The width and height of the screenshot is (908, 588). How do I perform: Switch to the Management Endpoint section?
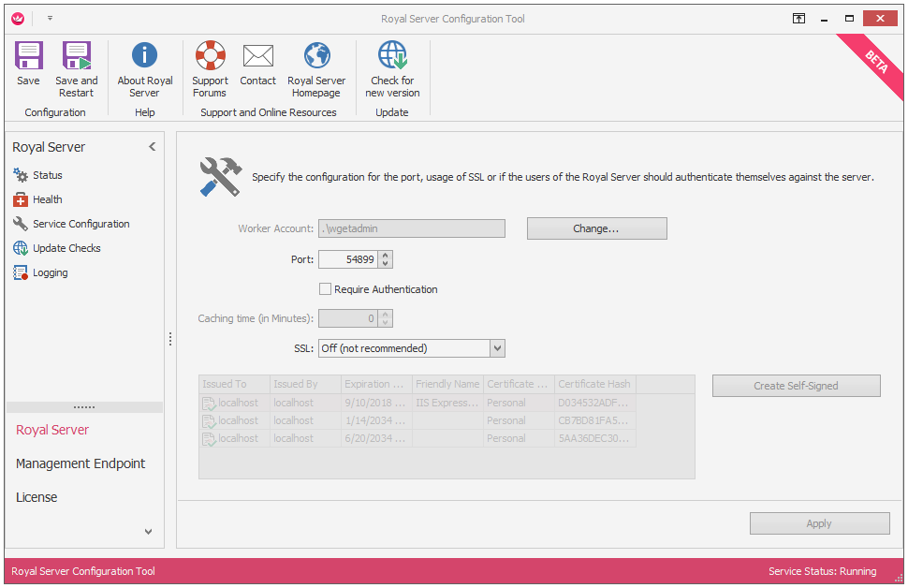tap(81, 463)
